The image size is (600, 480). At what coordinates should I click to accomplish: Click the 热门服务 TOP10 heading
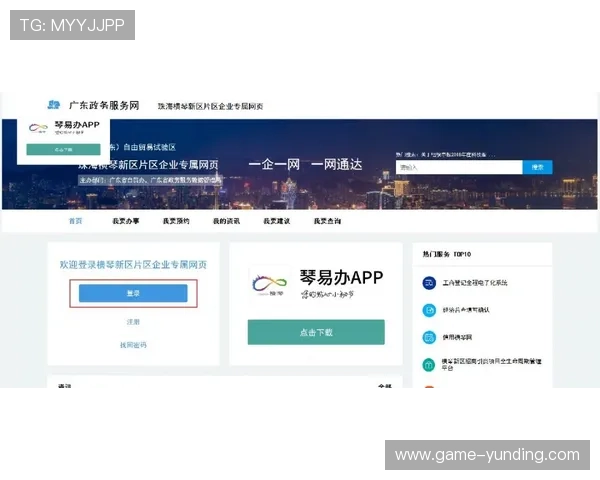[447, 254]
